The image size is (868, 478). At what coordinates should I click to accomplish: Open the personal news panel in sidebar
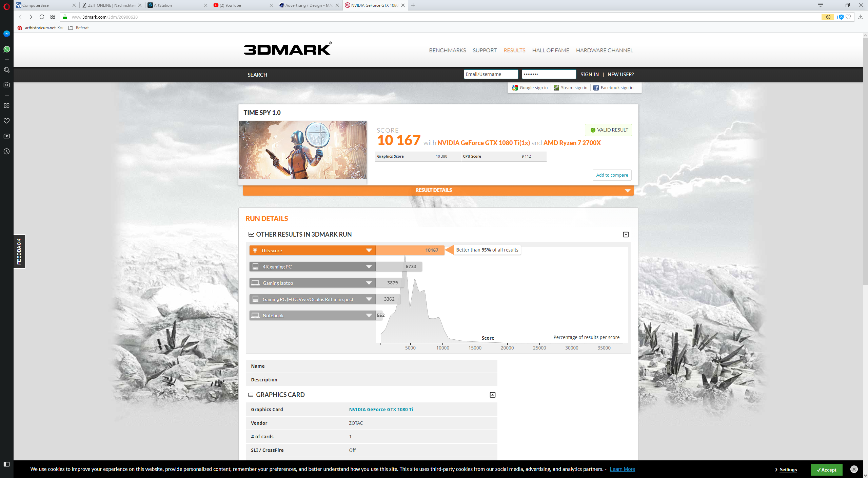click(6, 136)
